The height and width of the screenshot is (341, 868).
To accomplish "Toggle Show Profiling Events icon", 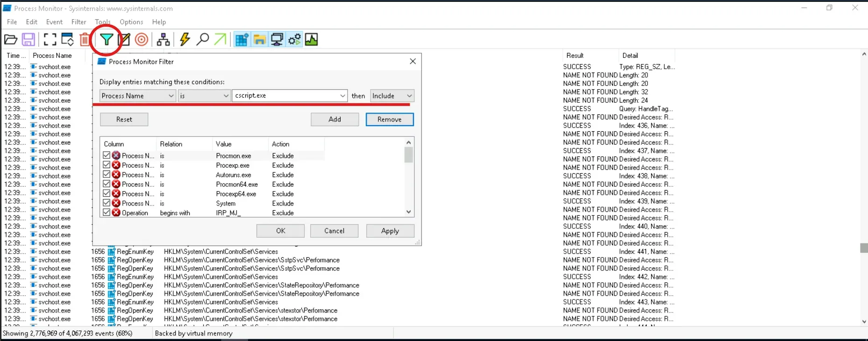I will click(312, 40).
